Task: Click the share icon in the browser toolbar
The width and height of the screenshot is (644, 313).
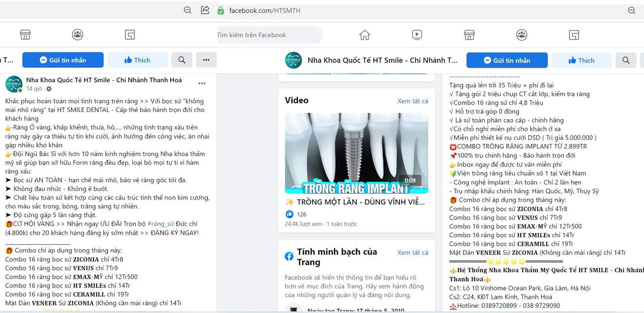Action: point(205,10)
